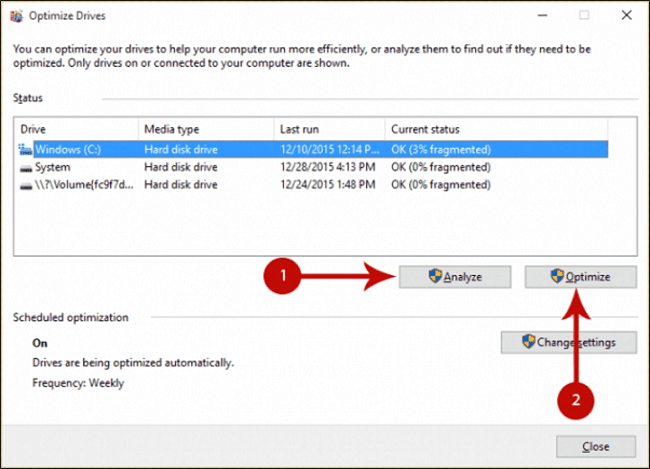This screenshot has height=469, width=650.
Task: Sort by the Last run column header
Action: click(330, 129)
